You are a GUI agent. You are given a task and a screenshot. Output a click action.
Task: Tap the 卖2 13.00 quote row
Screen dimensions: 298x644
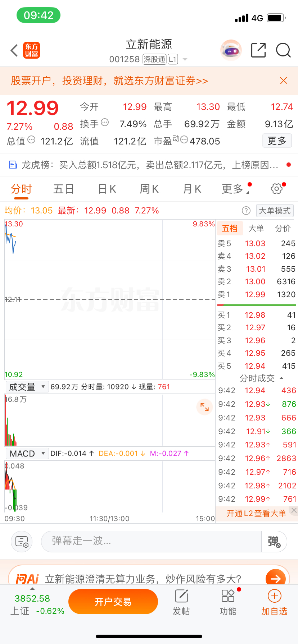coord(257,281)
